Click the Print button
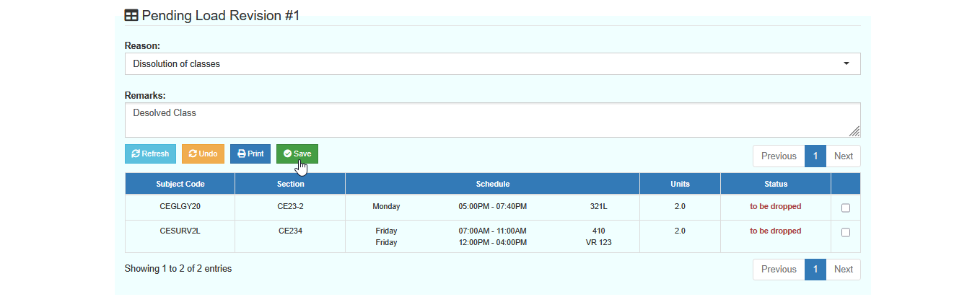 250,154
